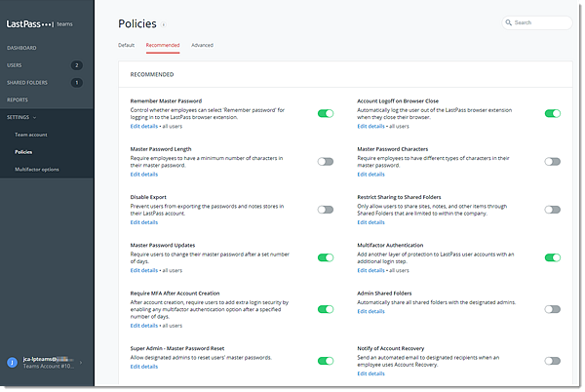Click the Disable Export policy title

click(x=148, y=197)
